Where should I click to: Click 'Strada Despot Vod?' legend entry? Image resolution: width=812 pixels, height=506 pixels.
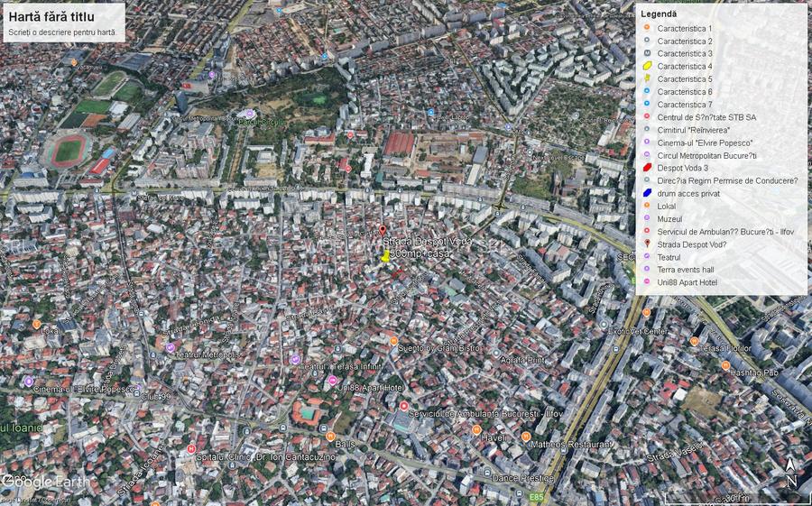(x=692, y=244)
